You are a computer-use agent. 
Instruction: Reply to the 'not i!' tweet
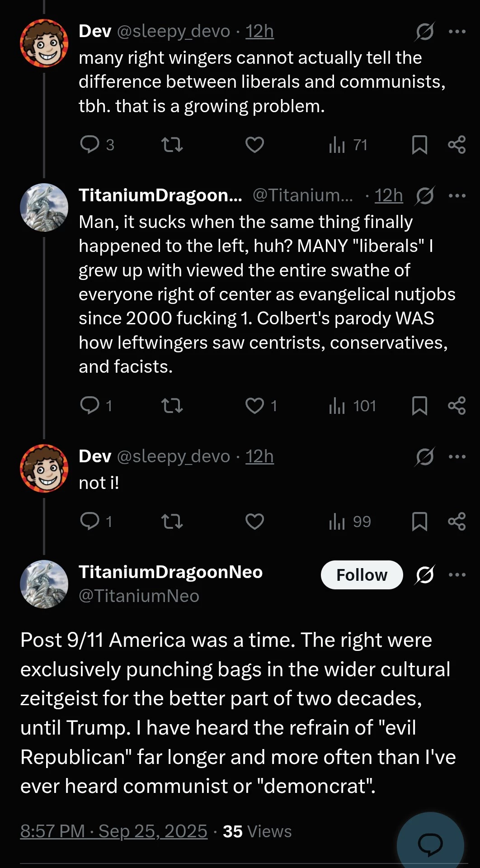point(89,522)
